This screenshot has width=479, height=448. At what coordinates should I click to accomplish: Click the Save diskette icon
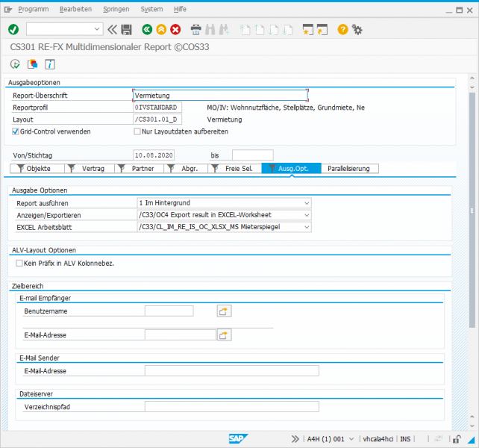tap(126, 29)
